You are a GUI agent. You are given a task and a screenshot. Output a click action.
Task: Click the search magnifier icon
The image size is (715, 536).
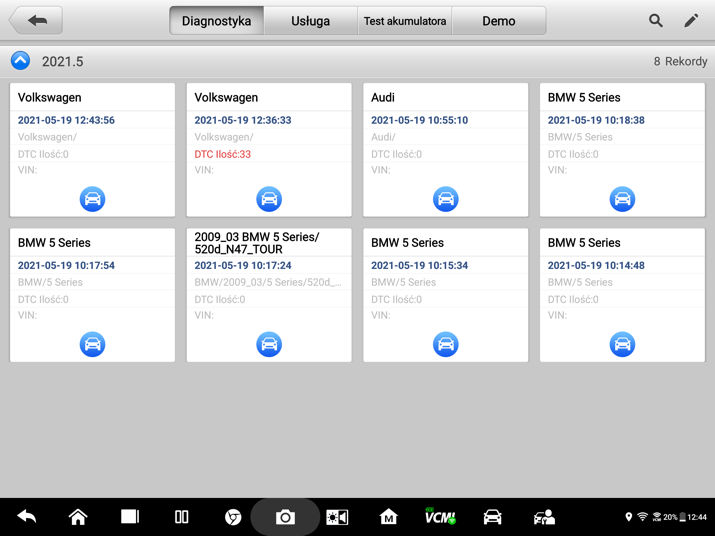[656, 21]
